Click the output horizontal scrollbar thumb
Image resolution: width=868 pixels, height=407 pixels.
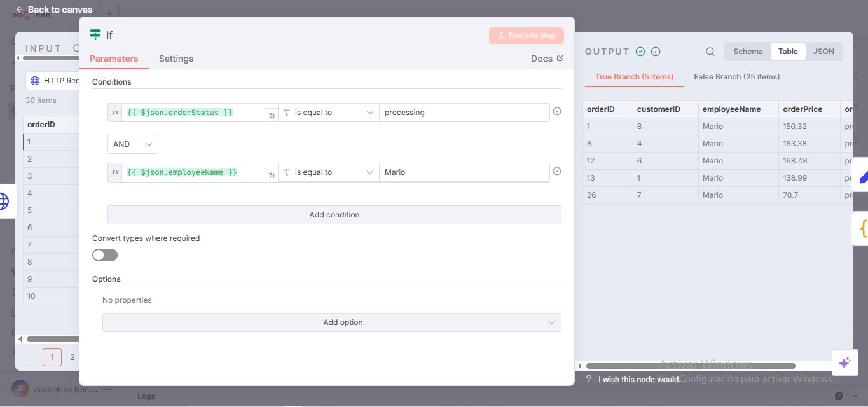(x=691, y=366)
